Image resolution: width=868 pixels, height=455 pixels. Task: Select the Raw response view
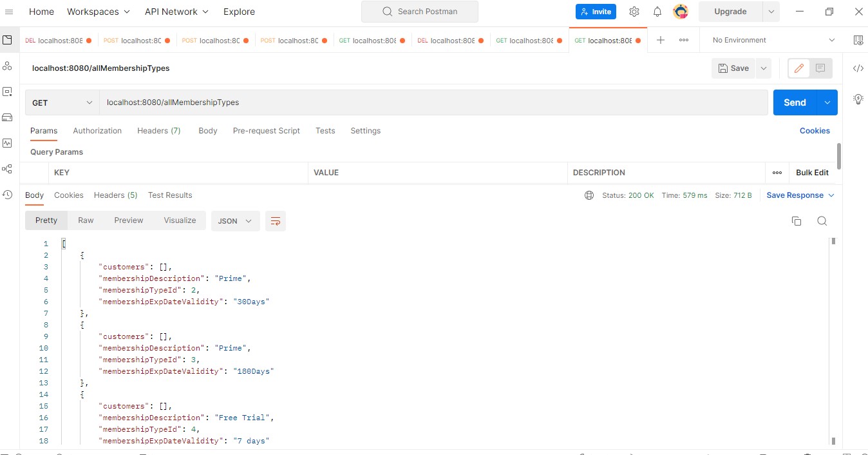(x=86, y=220)
